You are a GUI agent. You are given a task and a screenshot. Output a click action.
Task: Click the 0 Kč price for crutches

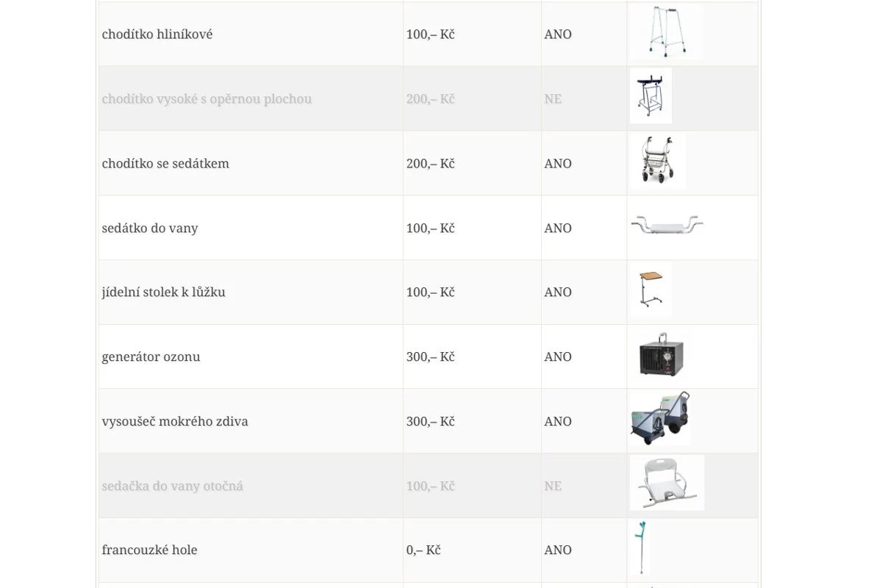423,551
